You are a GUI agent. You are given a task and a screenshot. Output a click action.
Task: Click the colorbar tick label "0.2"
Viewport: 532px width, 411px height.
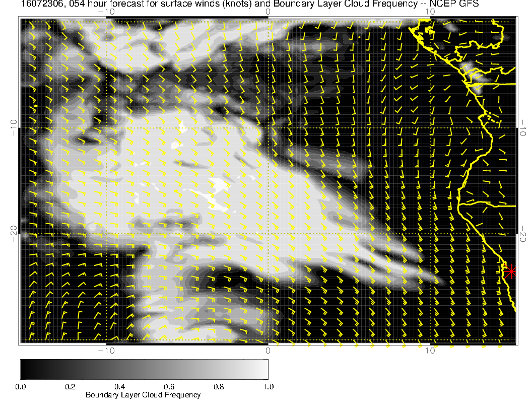pyautogui.click(x=70, y=387)
